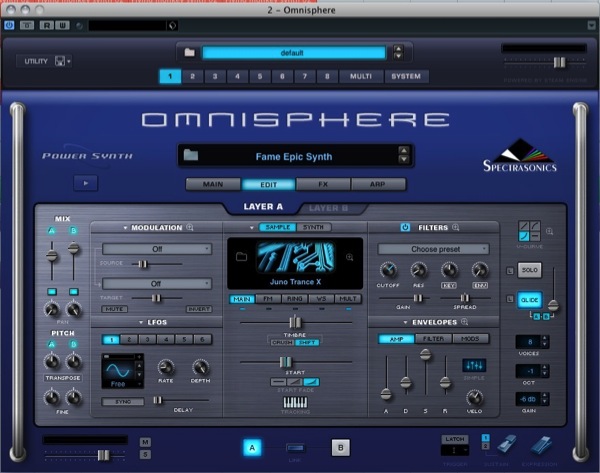This screenshot has height=473, width=600.
Task: Expand the LFOs section triangle menu
Action: click(141, 323)
